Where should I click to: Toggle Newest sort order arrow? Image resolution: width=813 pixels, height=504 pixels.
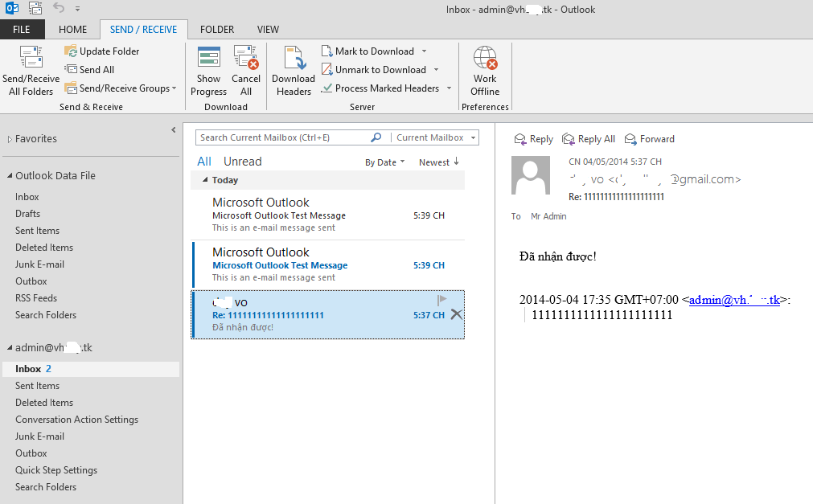pyautogui.click(x=456, y=162)
